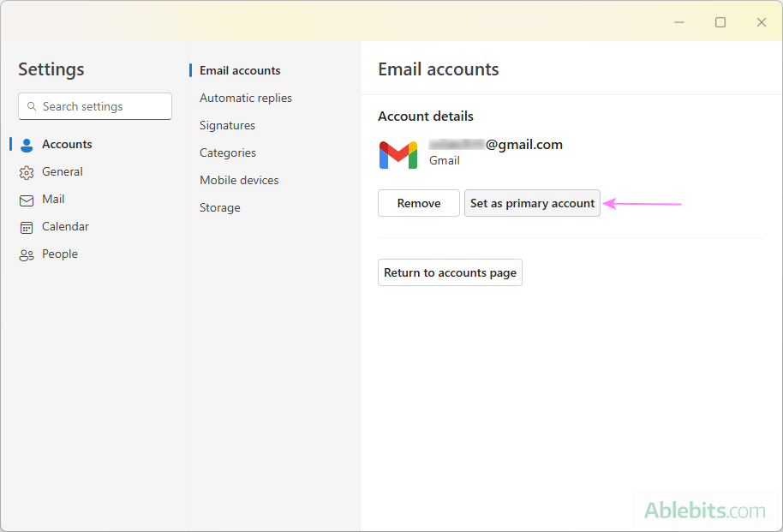Open the Accounts settings section
Screen dimensions: 783x532
(67, 145)
